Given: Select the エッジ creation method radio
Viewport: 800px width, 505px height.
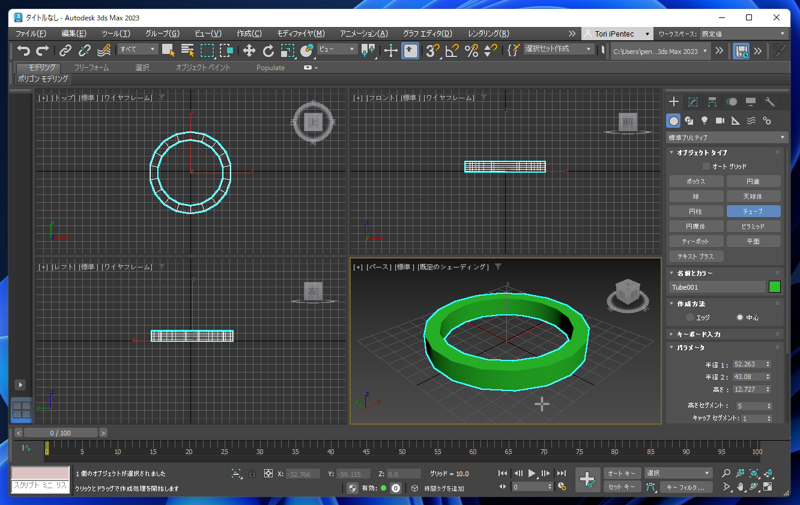Looking at the screenshot, I should pos(690,317).
